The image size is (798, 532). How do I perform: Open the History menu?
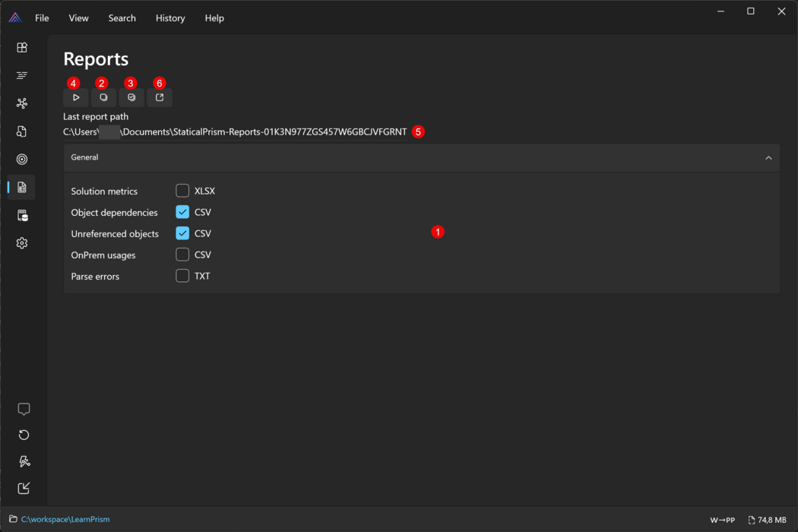coord(170,18)
